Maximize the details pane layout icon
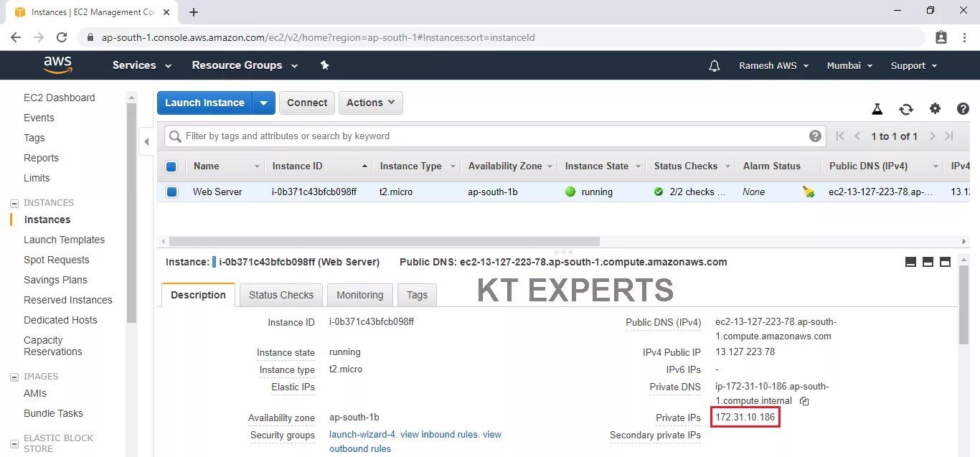The width and height of the screenshot is (980, 457). click(945, 262)
